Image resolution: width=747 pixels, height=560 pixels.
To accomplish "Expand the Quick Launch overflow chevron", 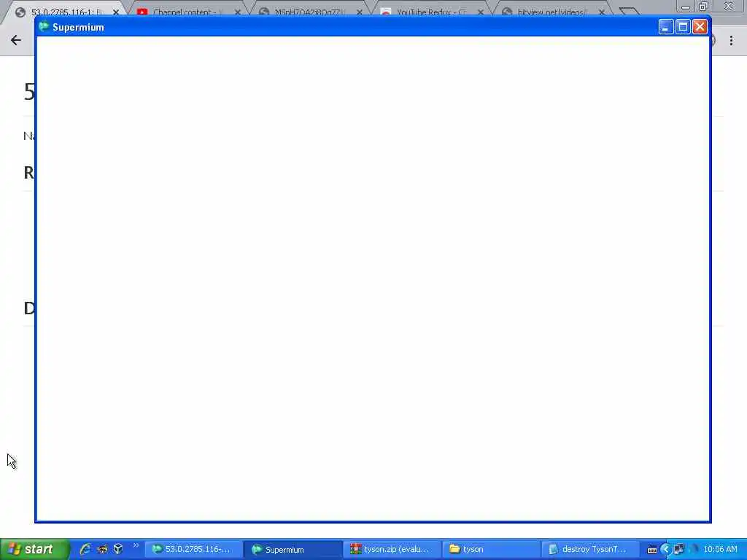I will tap(136, 545).
